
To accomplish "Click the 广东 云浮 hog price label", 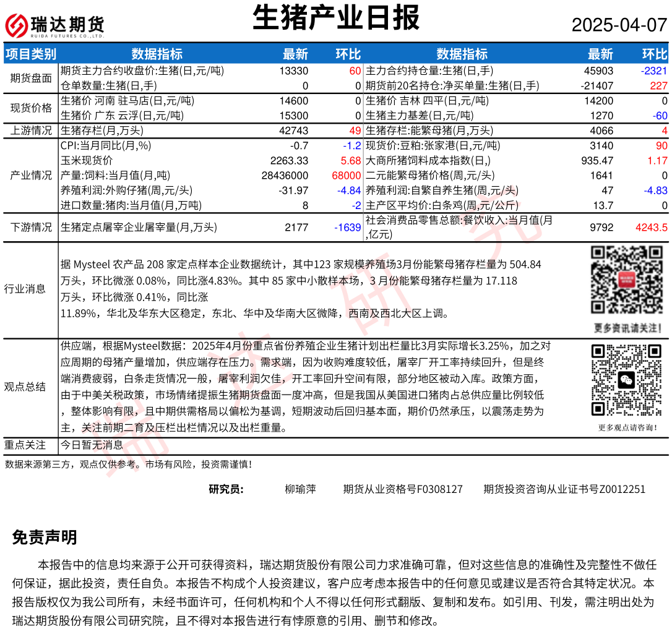I will (122, 116).
